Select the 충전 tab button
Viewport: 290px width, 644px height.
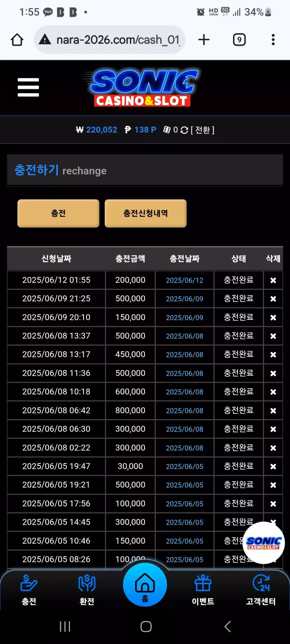(x=58, y=213)
